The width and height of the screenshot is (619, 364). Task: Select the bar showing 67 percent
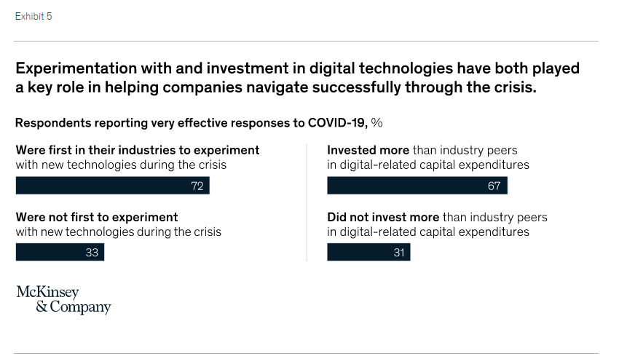click(417, 186)
